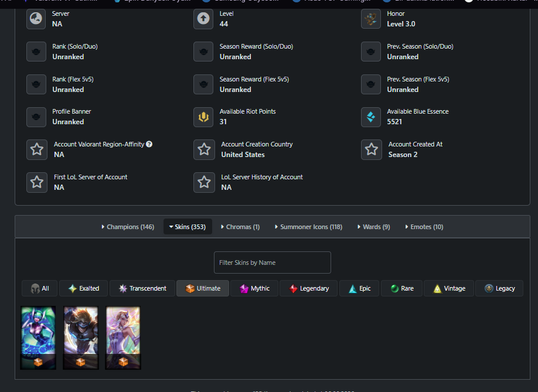The height and width of the screenshot is (392, 538).
Task: Click the Level up-arrow icon
Action: pyautogui.click(x=203, y=19)
